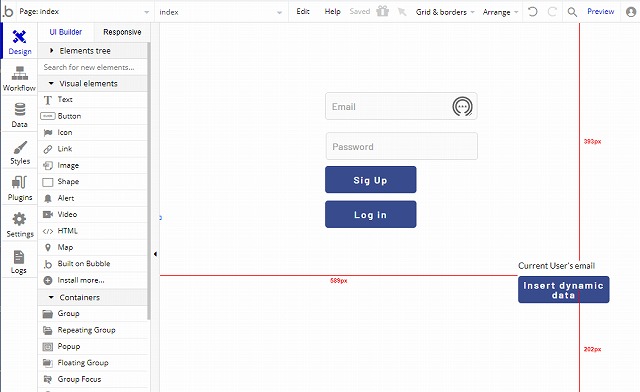Open the Edit menu

[303, 11]
